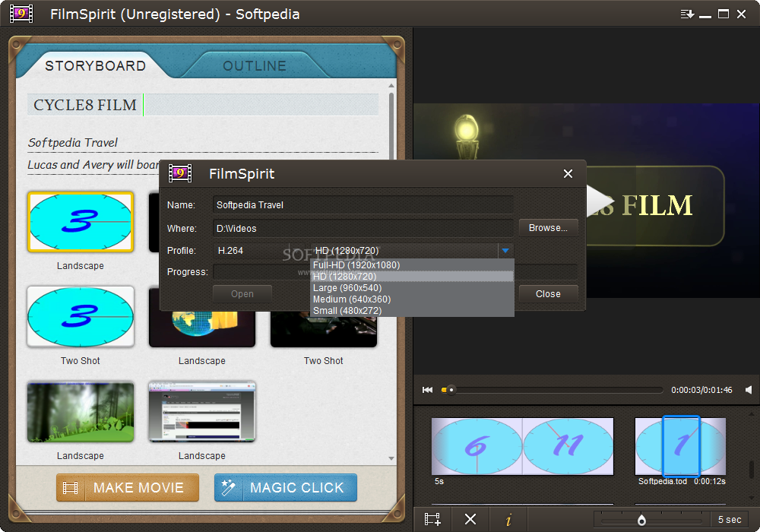Click the Magic Click button
This screenshot has height=532, width=760.
[x=286, y=487]
